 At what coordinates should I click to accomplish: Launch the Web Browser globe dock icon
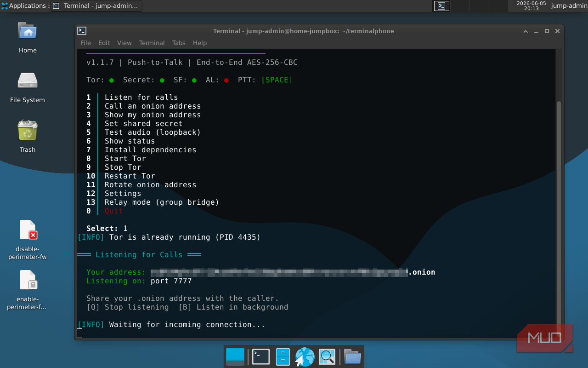(305, 356)
